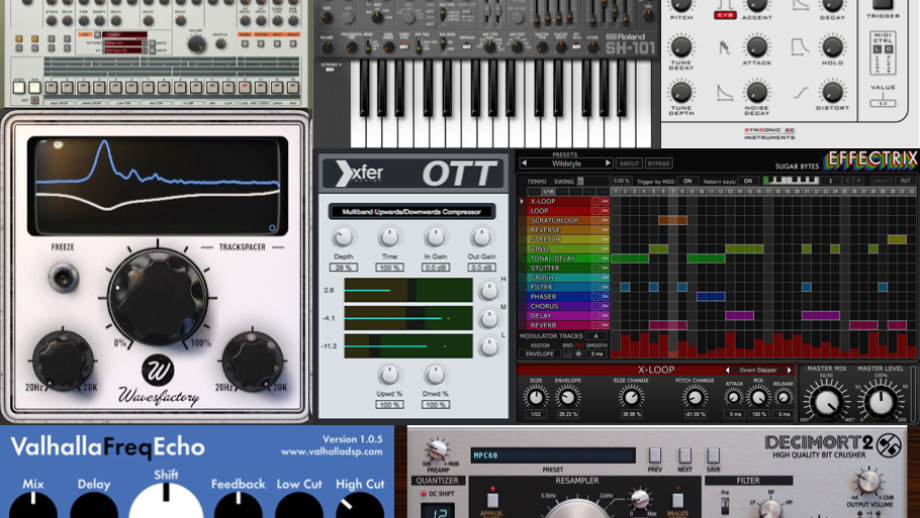Click the OTT Upwd % knob

click(388, 374)
